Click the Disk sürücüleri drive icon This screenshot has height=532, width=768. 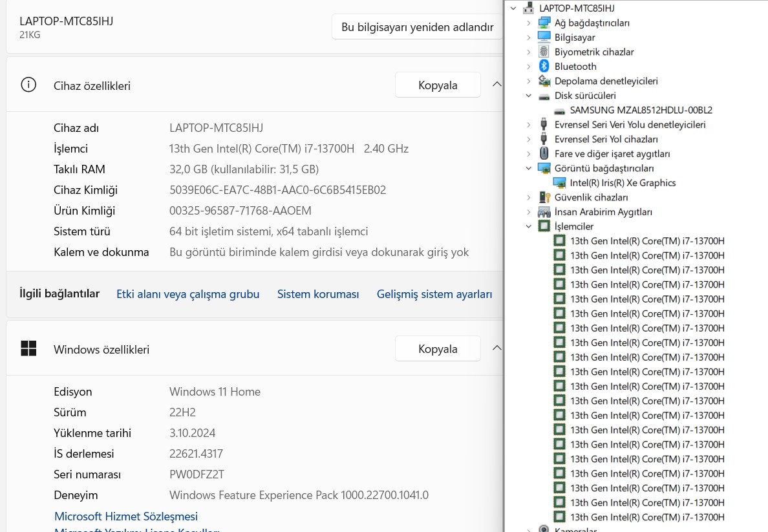coord(544,96)
